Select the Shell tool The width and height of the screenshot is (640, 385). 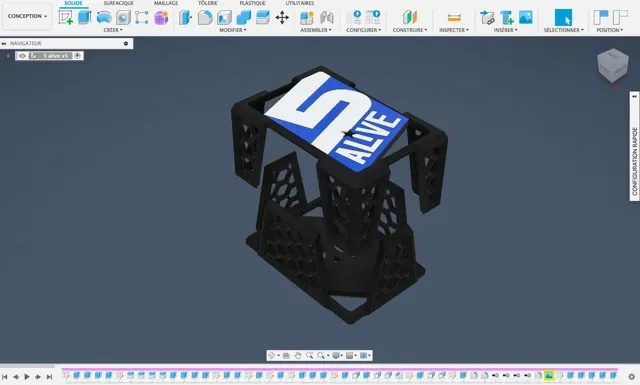coord(224,18)
